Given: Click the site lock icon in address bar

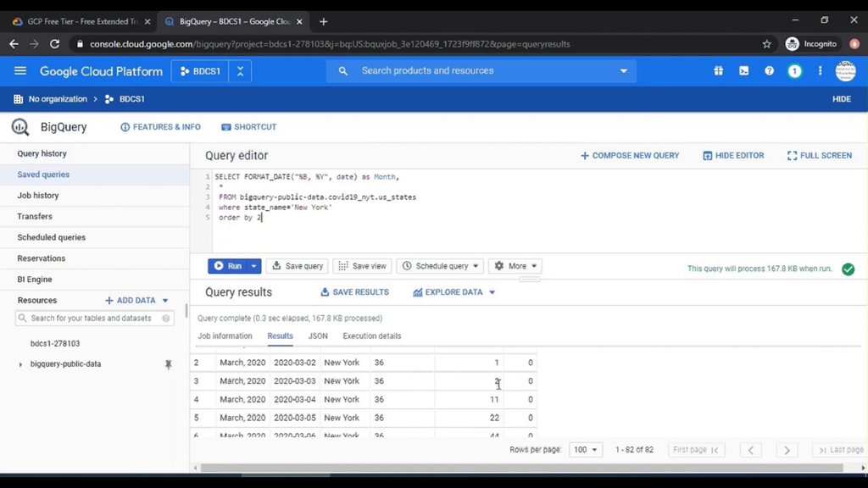Looking at the screenshot, I should coord(80,44).
